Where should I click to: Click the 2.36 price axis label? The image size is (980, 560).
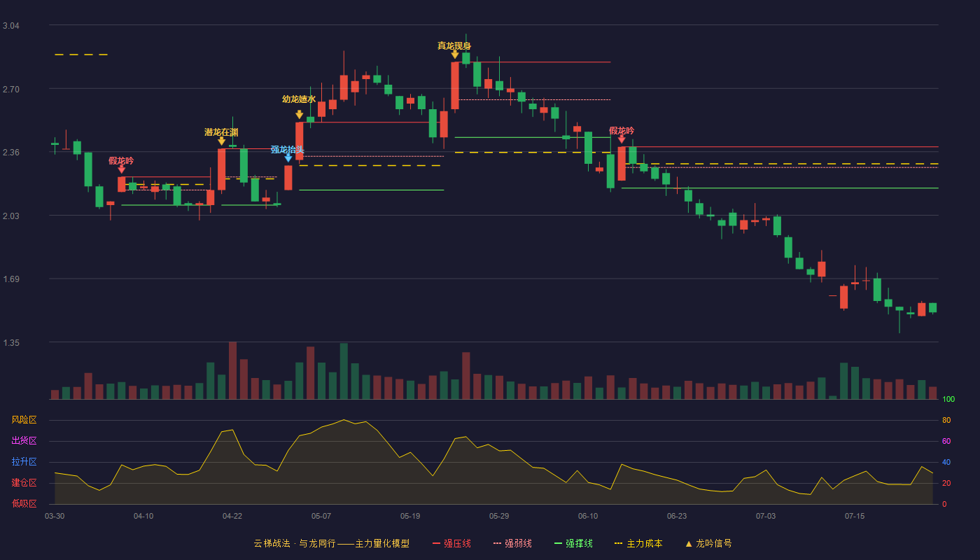pos(11,153)
